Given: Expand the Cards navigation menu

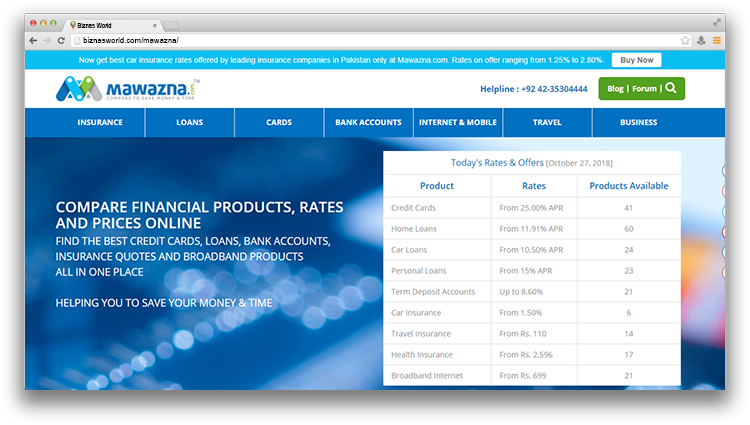Looking at the screenshot, I should click(279, 123).
